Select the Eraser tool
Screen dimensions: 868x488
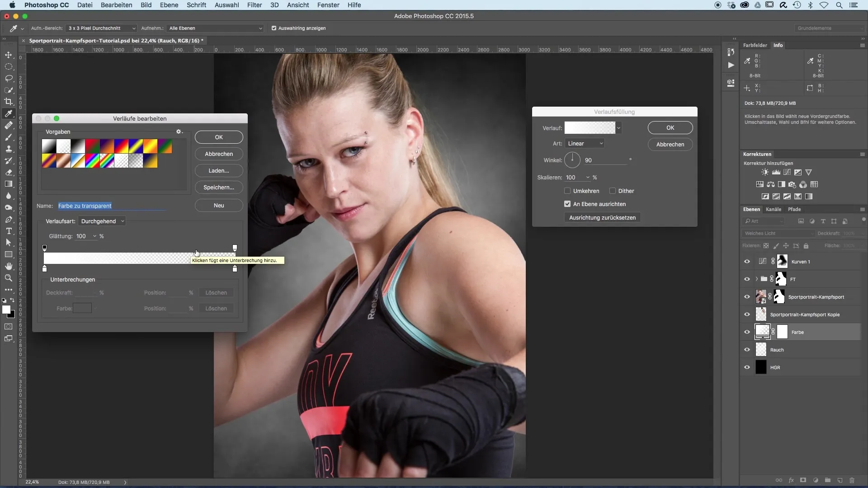point(9,172)
